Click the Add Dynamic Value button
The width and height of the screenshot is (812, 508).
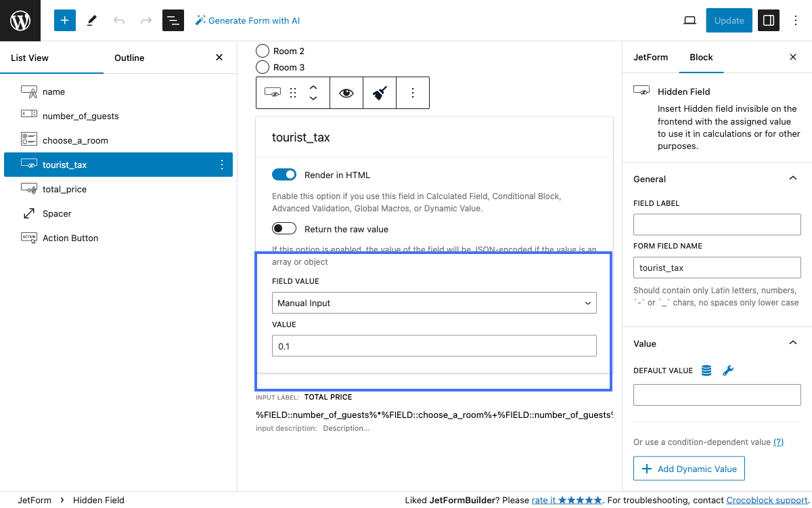(689, 469)
